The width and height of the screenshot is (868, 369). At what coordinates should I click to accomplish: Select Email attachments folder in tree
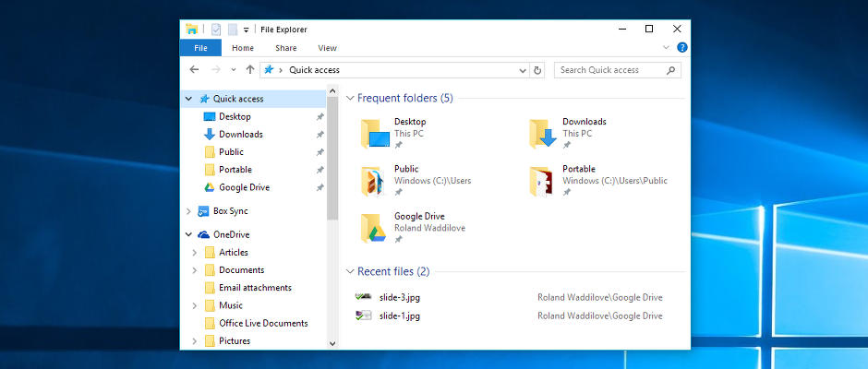click(x=255, y=288)
